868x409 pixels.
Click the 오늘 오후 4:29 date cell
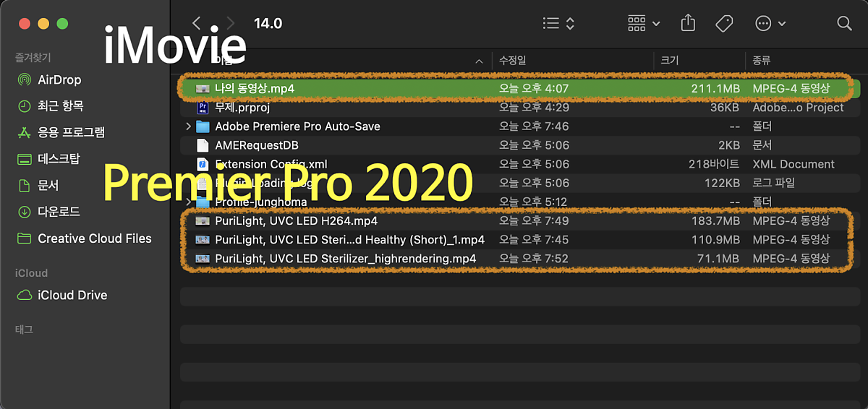(534, 108)
